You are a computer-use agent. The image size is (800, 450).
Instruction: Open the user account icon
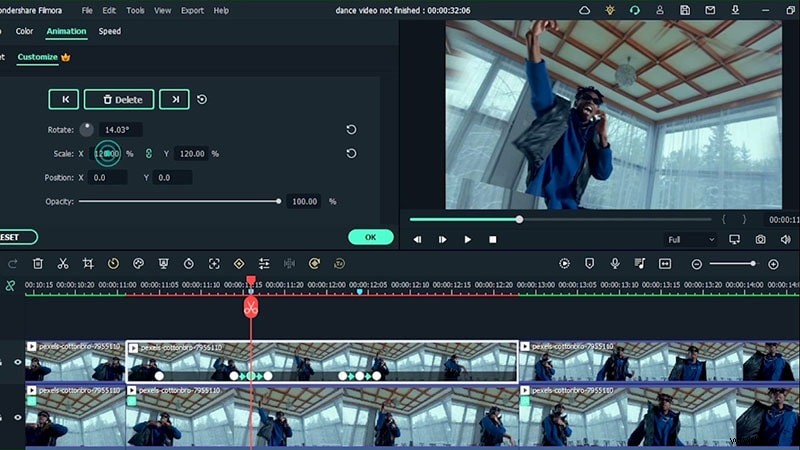pyautogui.click(x=660, y=10)
